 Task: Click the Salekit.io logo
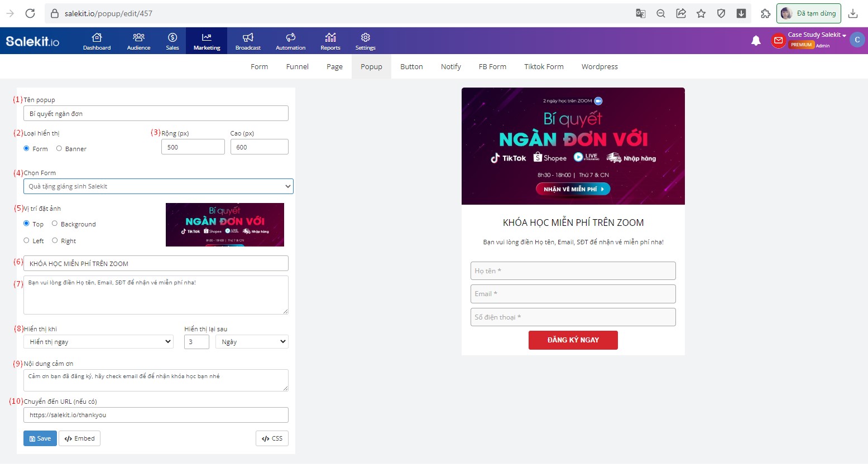tap(32, 41)
